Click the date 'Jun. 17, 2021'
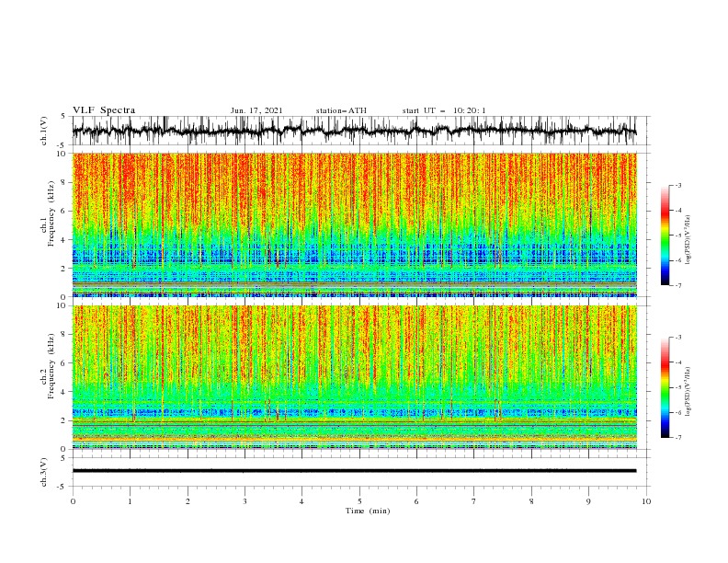The height and width of the screenshot is (563, 728). pyautogui.click(x=256, y=110)
